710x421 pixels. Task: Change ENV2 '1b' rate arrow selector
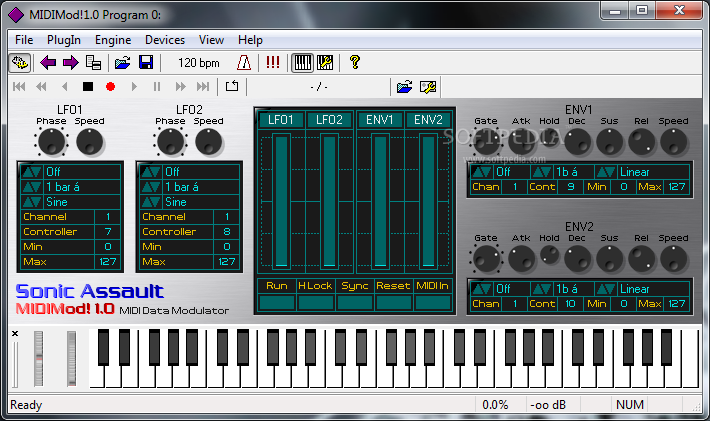542,289
